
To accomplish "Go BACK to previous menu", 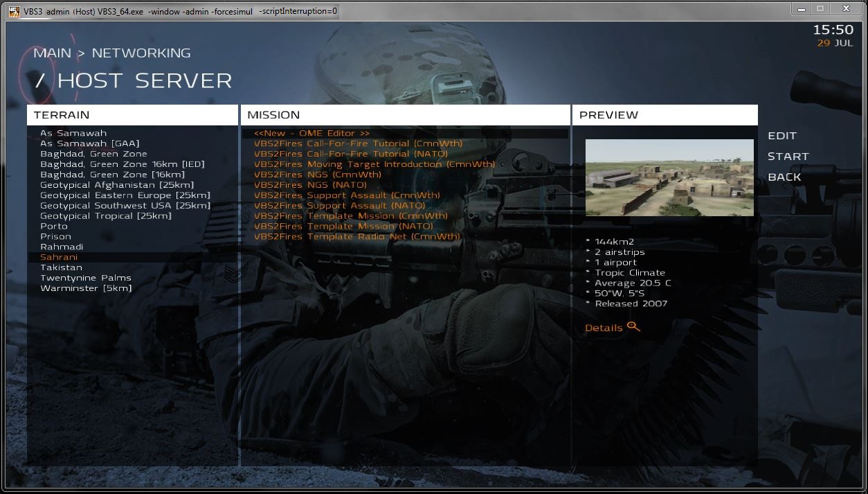I will [784, 177].
